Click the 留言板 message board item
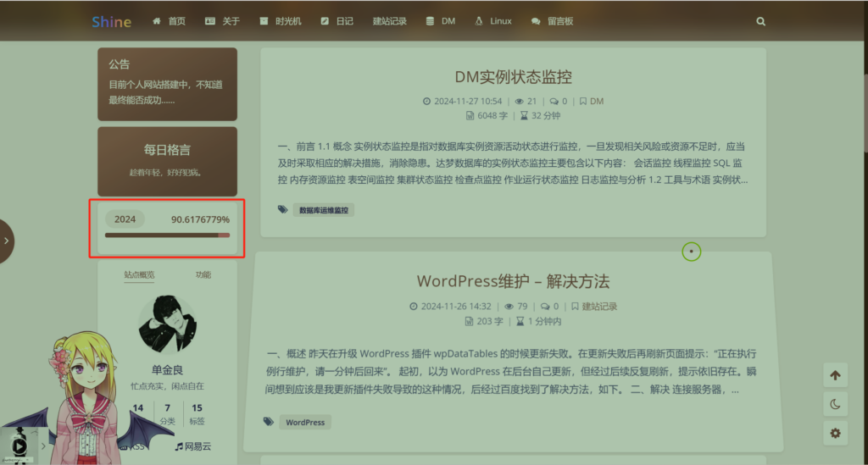This screenshot has height=465, width=868. coord(552,21)
